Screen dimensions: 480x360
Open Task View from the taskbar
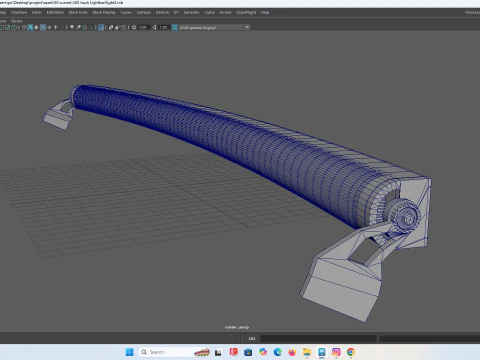pyautogui.click(x=218, y=352)
